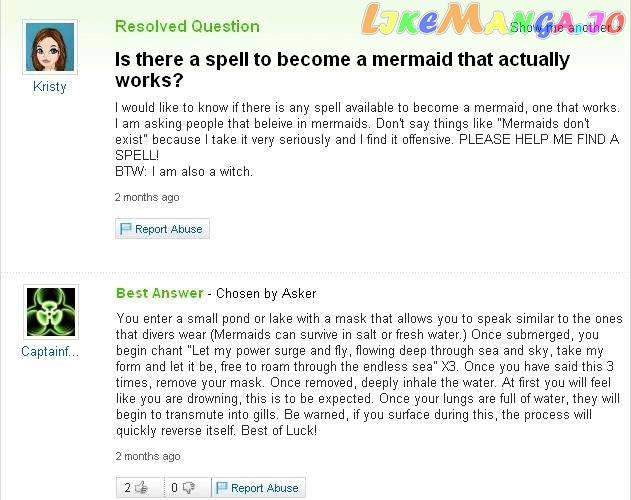Image resolution: width=631 pixels, height=500 pixels.
Task: Open the green biohazard avatar
Action: coord(51,312)
